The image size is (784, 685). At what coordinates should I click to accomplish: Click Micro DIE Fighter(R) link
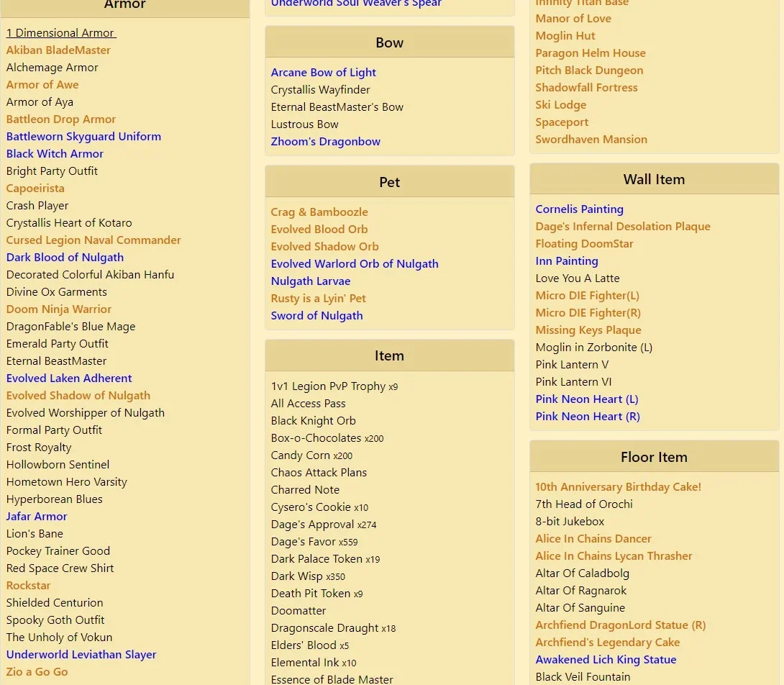588,313
